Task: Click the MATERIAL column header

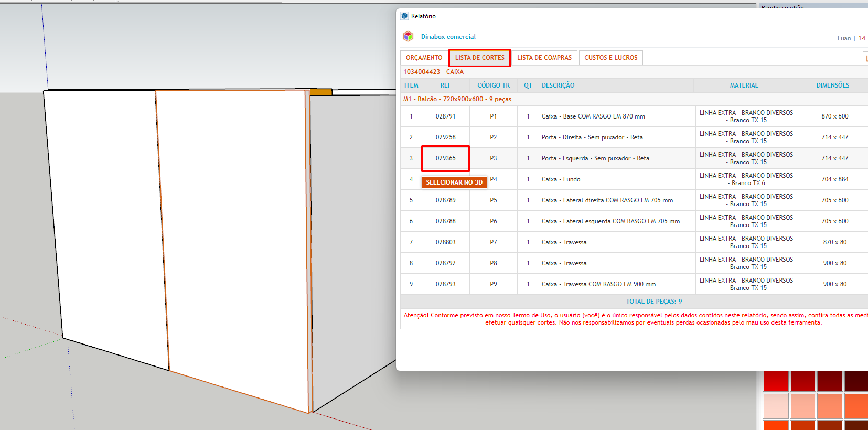Action: [744, 85]
